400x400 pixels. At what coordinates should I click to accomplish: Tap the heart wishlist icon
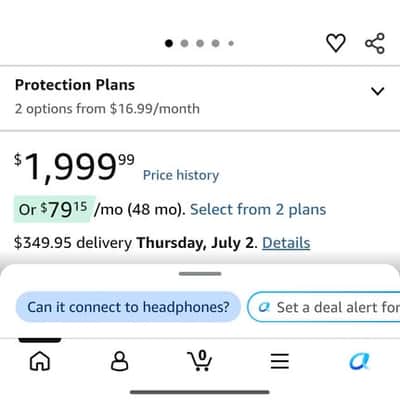(x=335, y=43)
